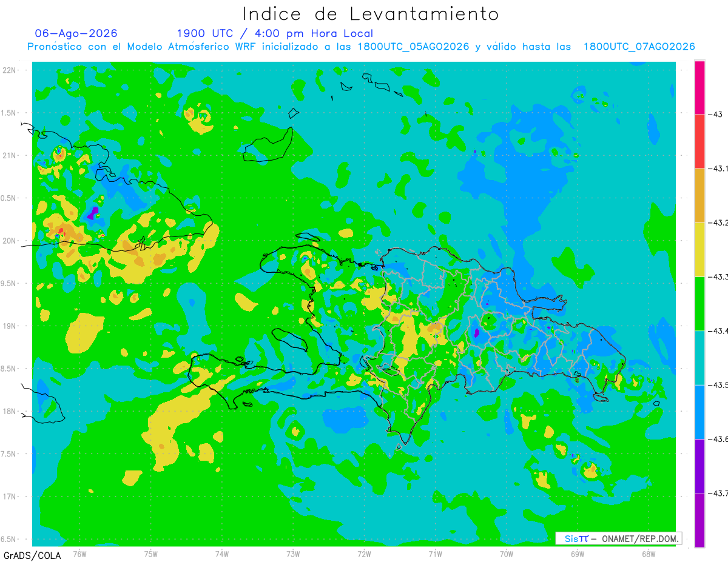The width and height of the screenshot is (728, 562).
Task: Choose the cyan swatch on the color bar
Action: pos(699,358)
